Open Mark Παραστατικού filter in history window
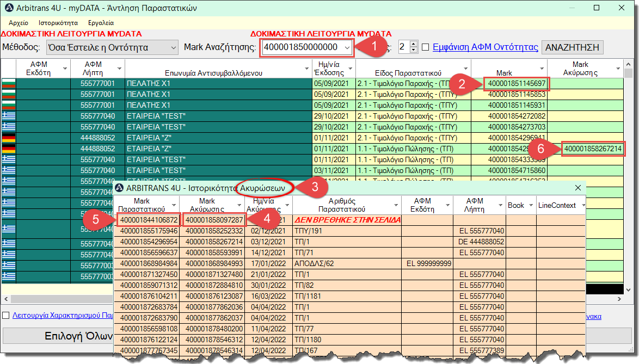This screenshot has width=639, height=364. [174, 205]
